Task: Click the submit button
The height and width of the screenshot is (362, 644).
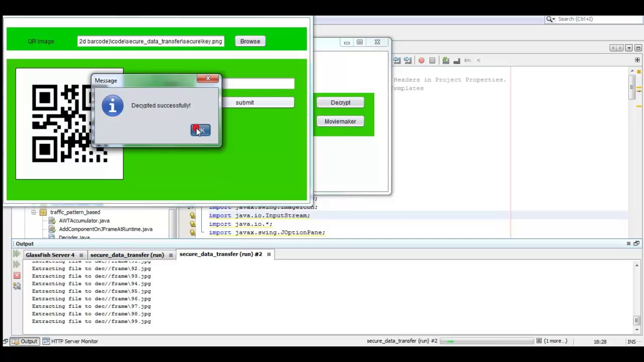Action: click(x=245, y=103)
